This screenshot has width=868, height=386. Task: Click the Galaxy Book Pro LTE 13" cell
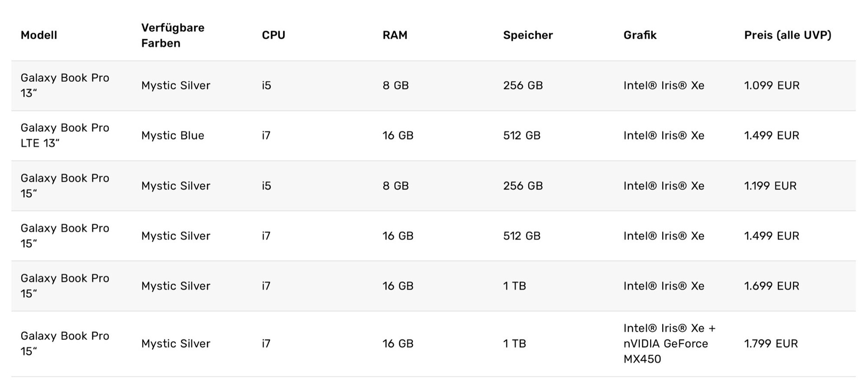tap(65, 136)
